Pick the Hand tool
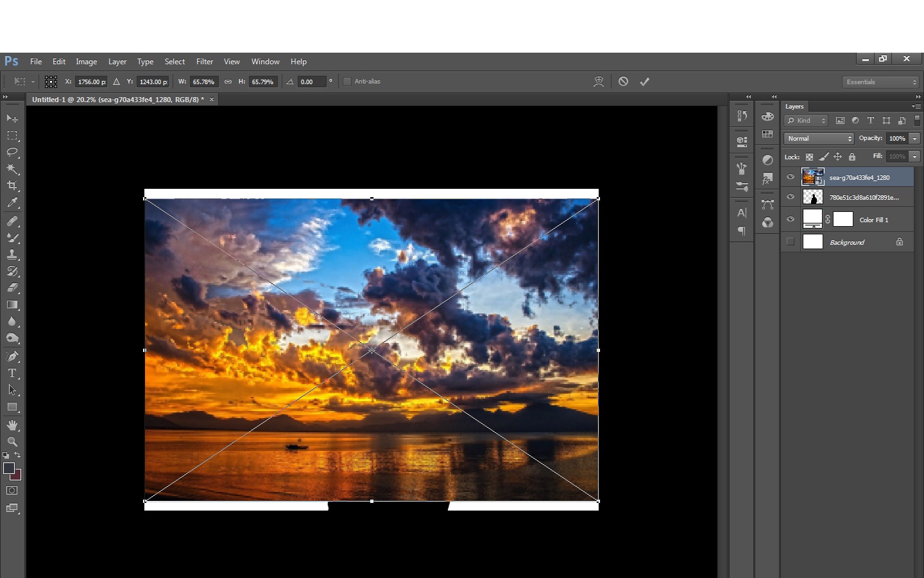The width and height of the screenshot is (924, 578). point(12,425)
